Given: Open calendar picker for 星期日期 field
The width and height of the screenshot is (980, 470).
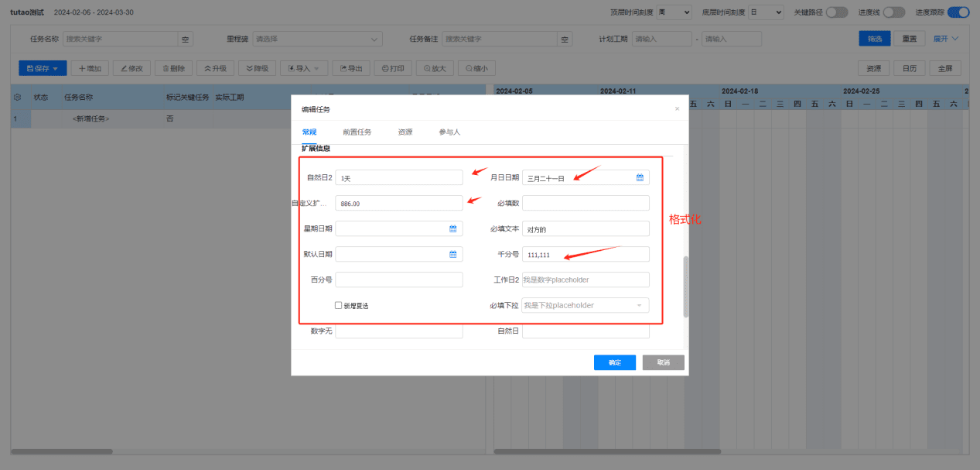Looking at the screenshot, I should [453, 228].
